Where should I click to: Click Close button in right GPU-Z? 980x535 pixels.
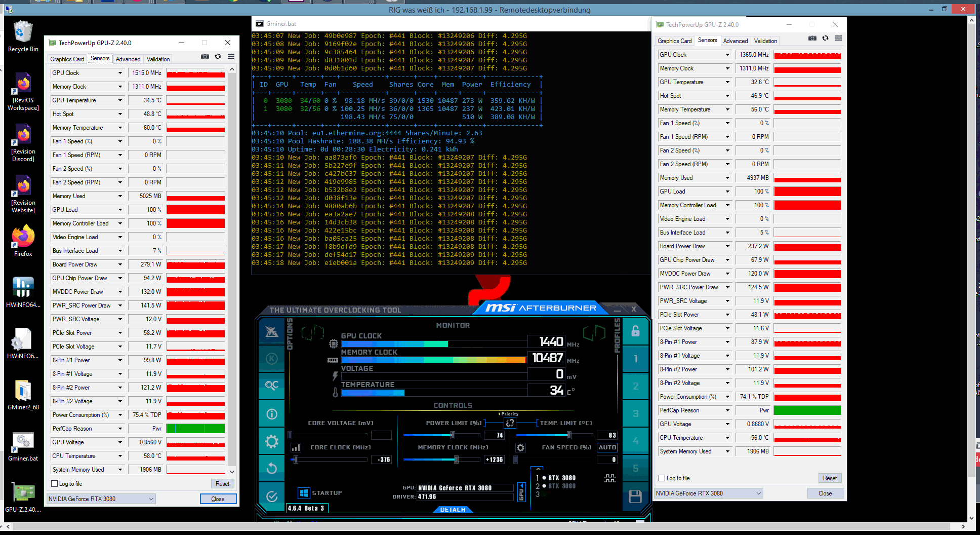(825, 493)
